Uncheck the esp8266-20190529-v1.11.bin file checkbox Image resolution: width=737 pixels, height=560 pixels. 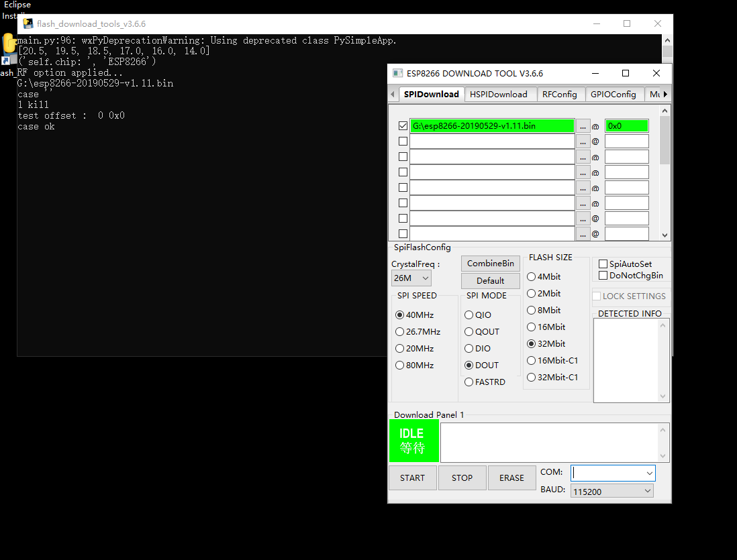[x=403, y=126]
